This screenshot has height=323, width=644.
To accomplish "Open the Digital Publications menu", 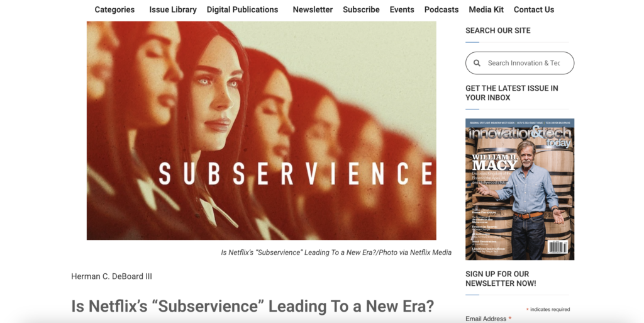I will tap(242, 9).
